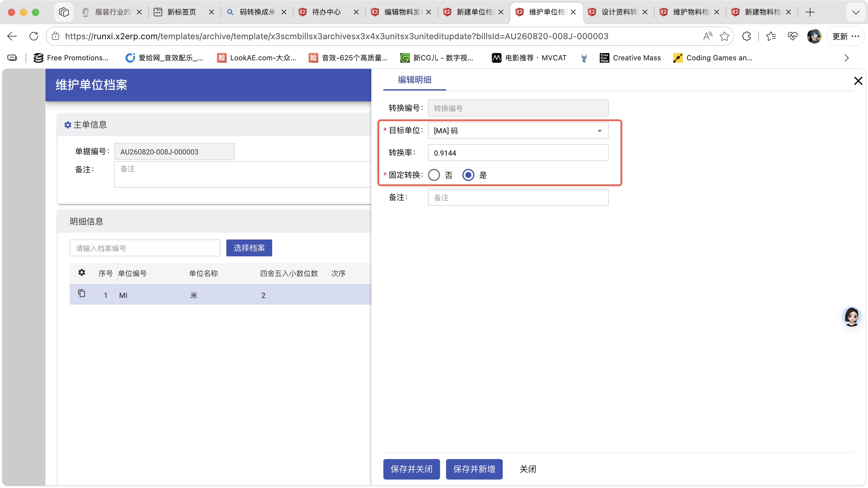
Task: Click the 备注 field in 编辑明细
Action: point(518,197)
